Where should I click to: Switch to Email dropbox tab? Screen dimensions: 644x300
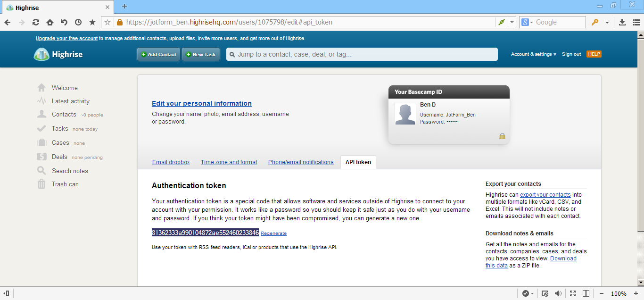coord(171,162)
